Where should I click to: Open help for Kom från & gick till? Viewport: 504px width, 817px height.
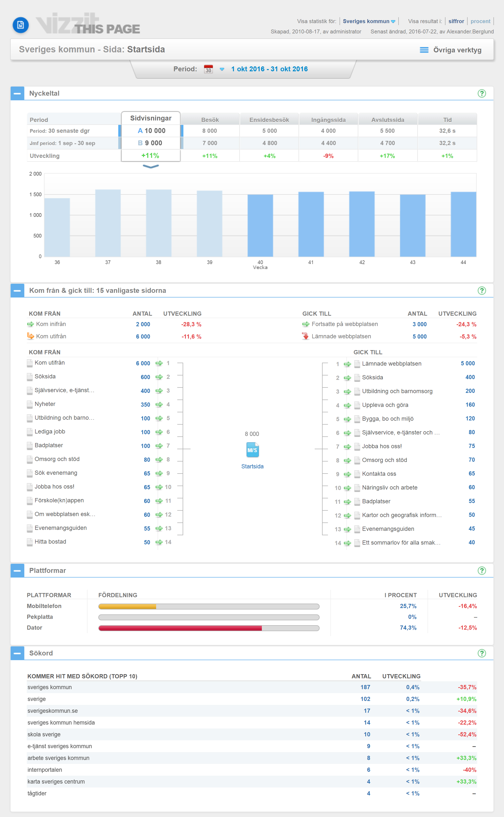[482, 290]
